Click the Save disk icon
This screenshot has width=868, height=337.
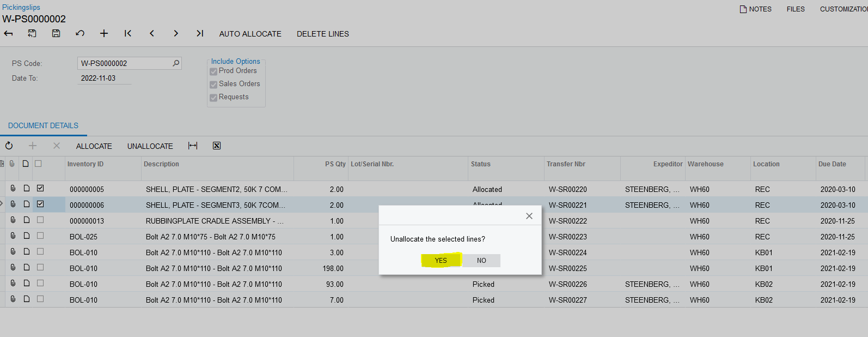point(56,34)
